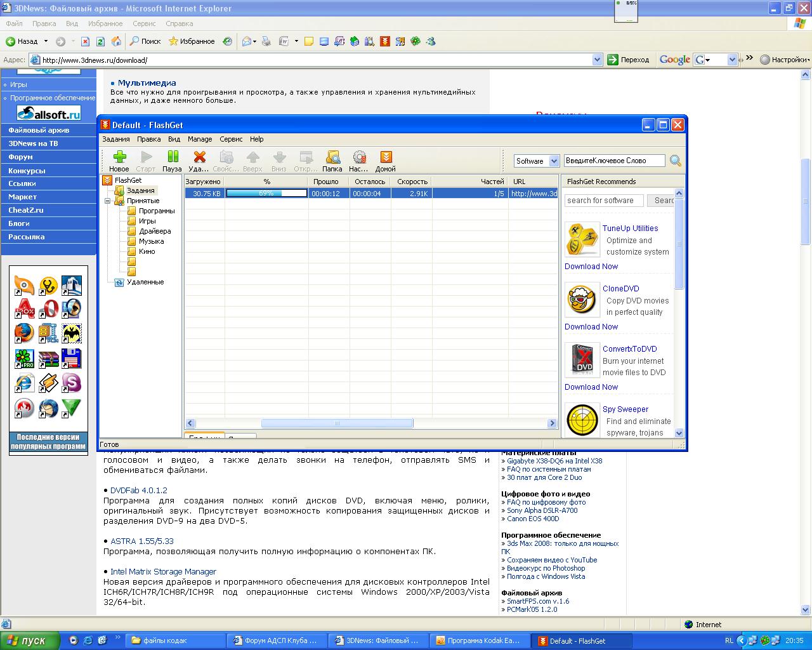Click the пуск Start button
The image size is (812, 650).
click(x=29, y=640)
